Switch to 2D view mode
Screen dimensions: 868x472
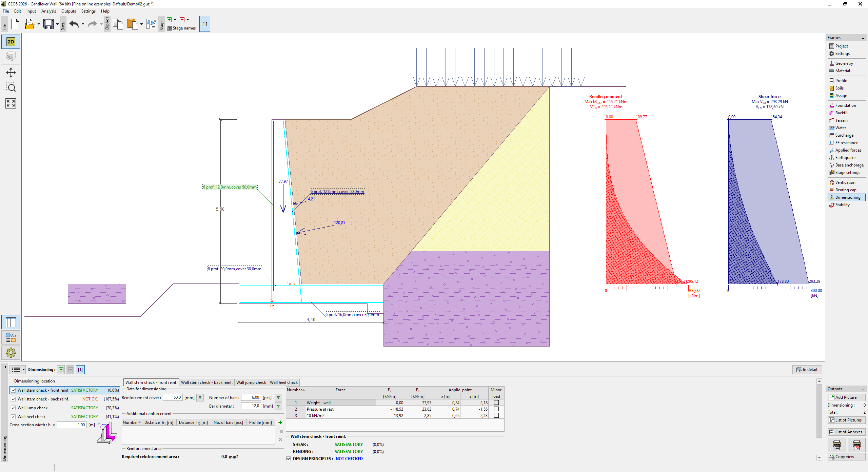click(x=11, y=42)
